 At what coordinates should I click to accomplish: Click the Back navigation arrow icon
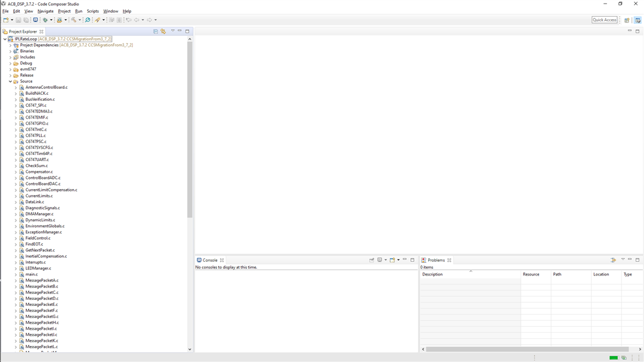[x=137, y=20]
